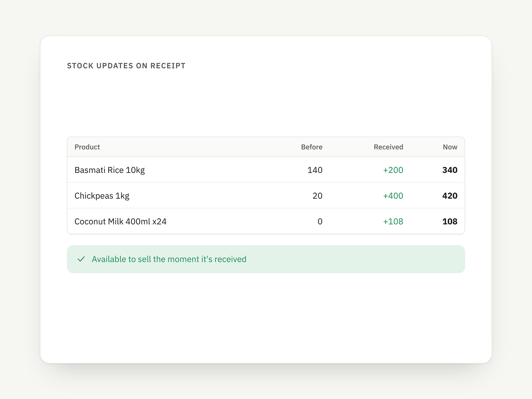Click the Before value 0 for Coconut Milk
This screenshot has height=399, width=532.
click(x=320, y=221)
